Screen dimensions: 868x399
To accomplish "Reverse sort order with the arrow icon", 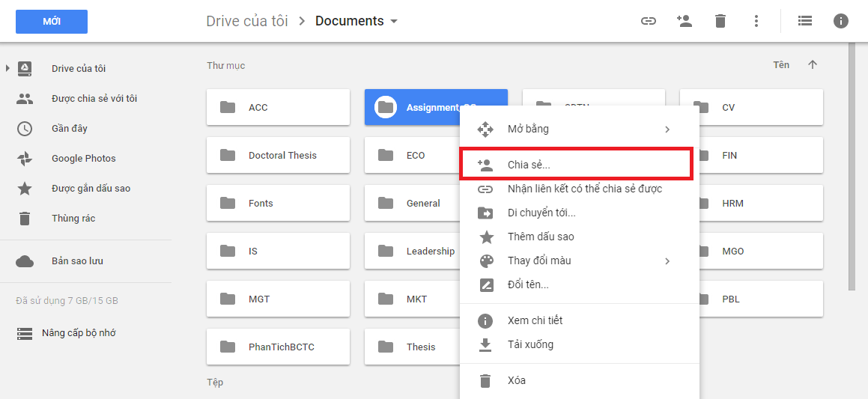I will click(x=813, y=65).
